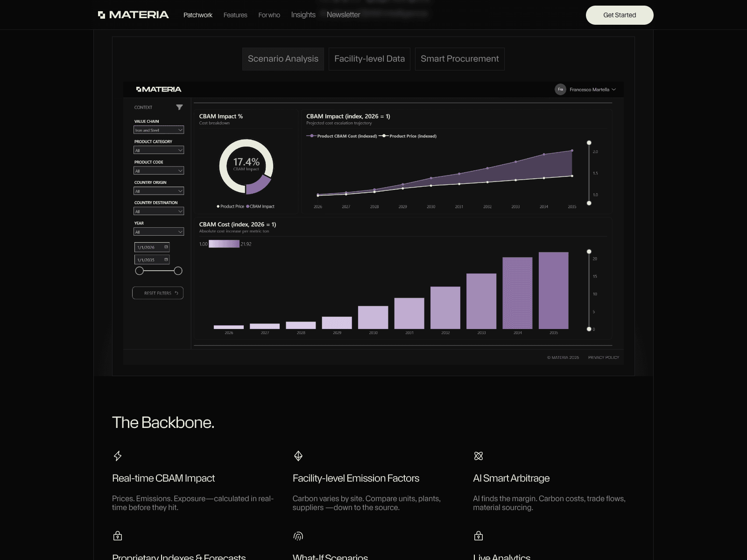Open the Country Destination dropdown
Image resolution: width=747 pixels, height=560 pixels.
(x=159, y=211)
